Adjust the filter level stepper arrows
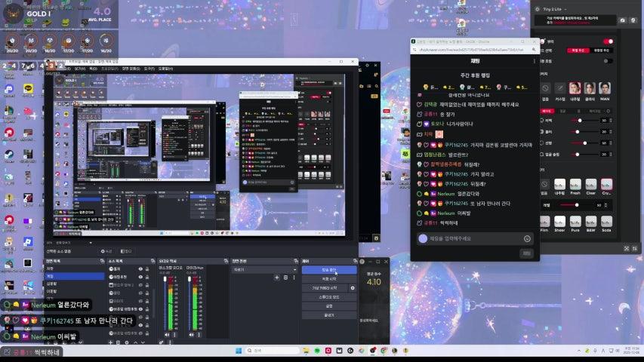This screenshot has height=362, width=644. (605, 205)
